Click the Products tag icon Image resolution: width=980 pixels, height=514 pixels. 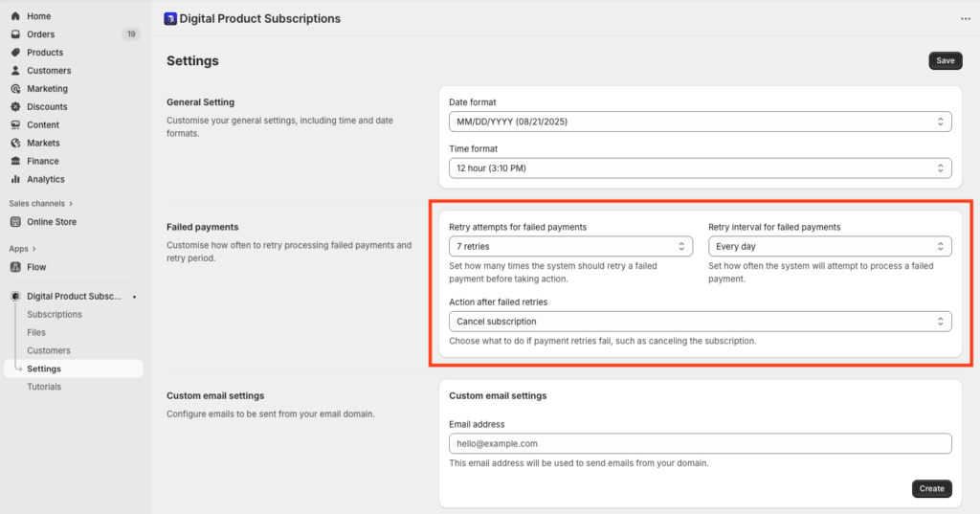tap(15, 53)
